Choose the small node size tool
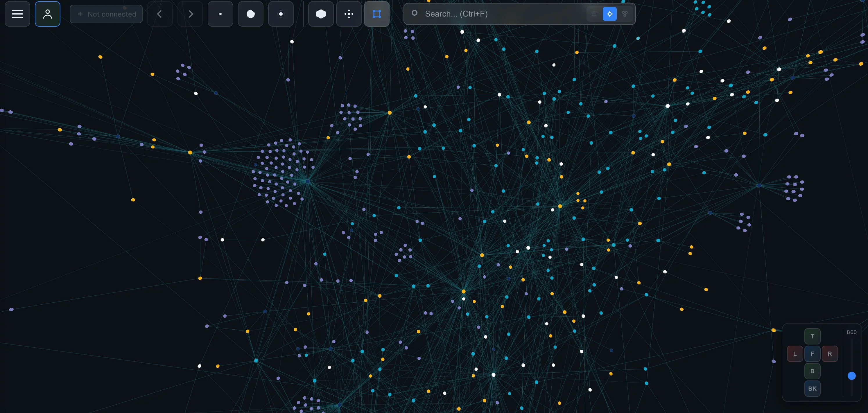Viewport: 868px width, 413px height. [220, 14]
